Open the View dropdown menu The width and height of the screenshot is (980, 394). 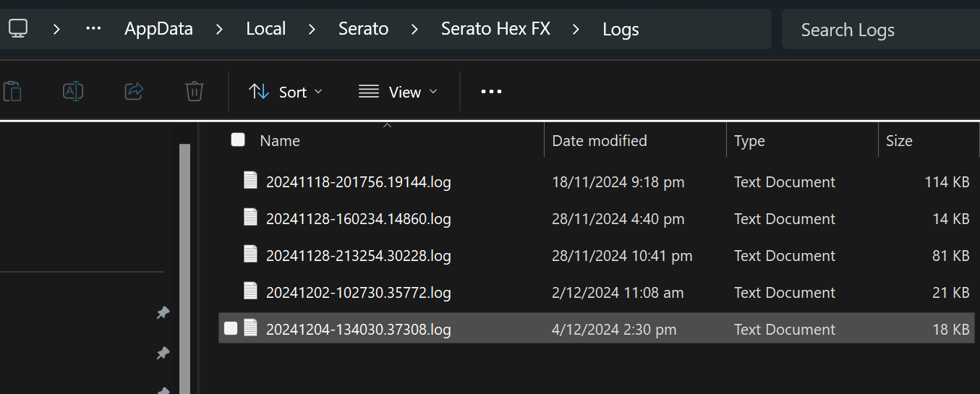coord(398,92)
